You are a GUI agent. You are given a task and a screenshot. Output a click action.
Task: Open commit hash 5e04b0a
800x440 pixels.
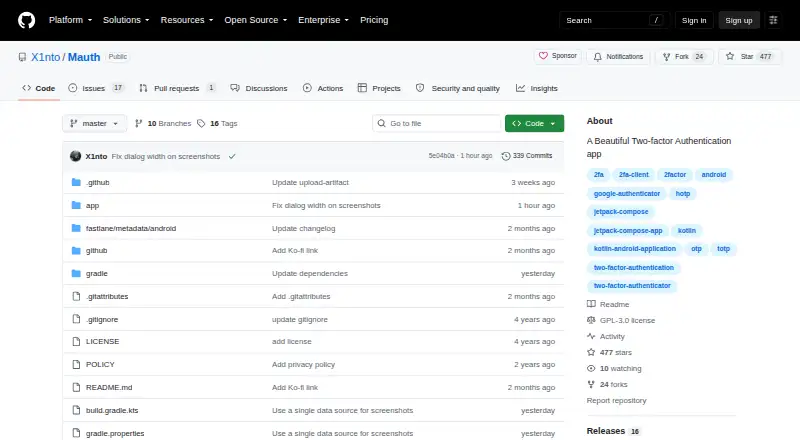(441, 156)
